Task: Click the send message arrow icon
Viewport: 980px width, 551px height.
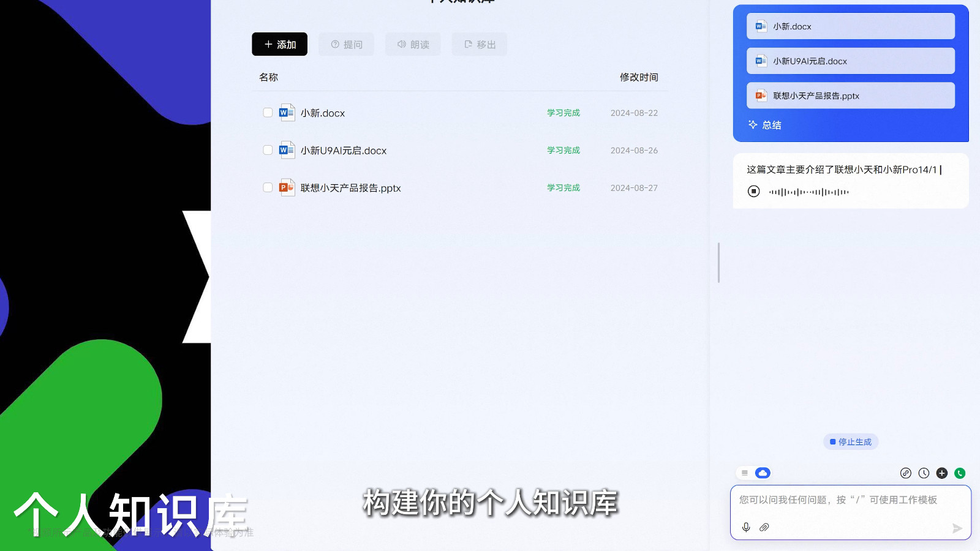Action: point(957,528)
